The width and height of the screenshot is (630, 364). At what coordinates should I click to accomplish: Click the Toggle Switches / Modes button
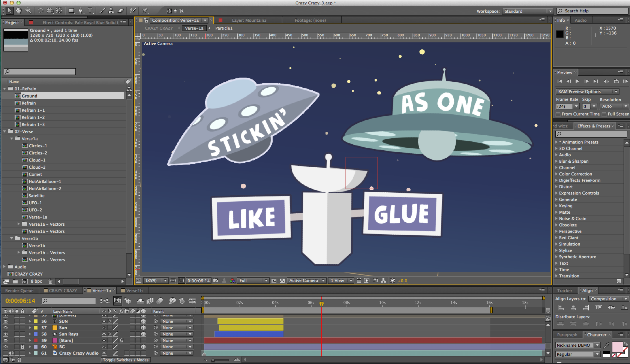tap(126, 360)
